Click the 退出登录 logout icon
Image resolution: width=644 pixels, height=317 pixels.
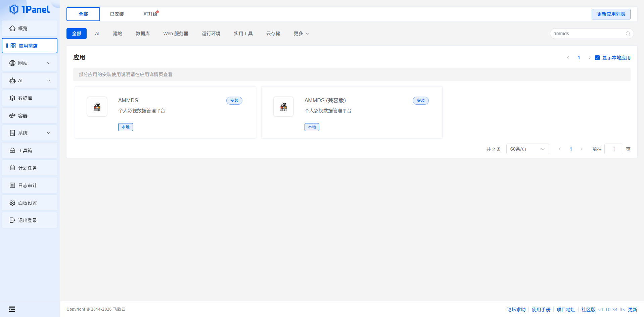[12, 220]
